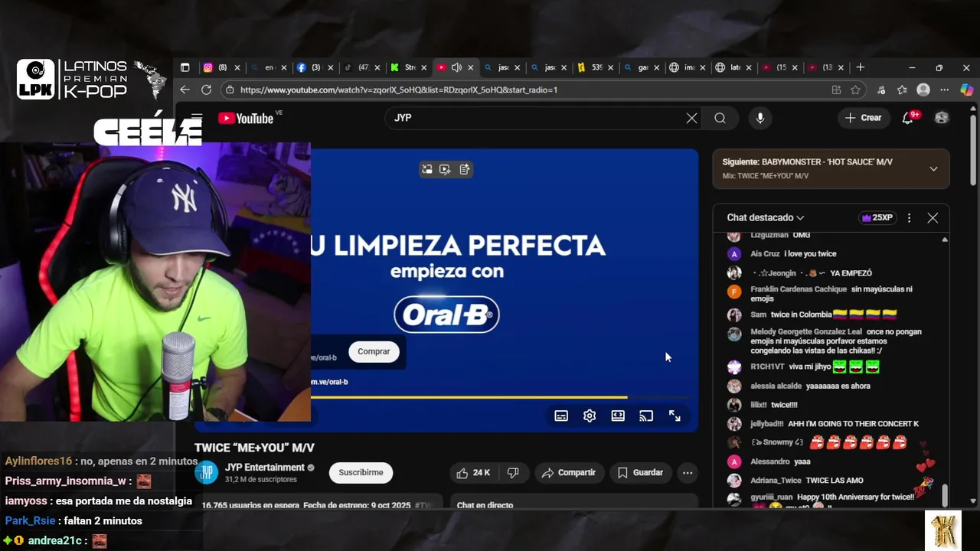Open Copilot sidebar icon

coord(966,90)
